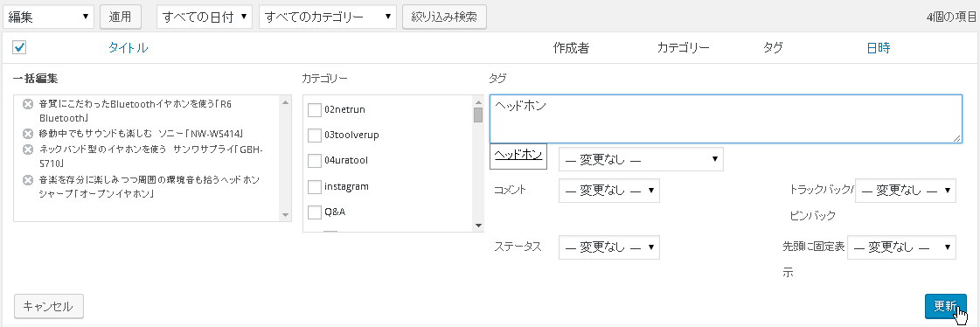This screenshot has height=327, width=980.
Task: Remove the GBH-S710 post from bulk edit
Action: tap(27, 150)
